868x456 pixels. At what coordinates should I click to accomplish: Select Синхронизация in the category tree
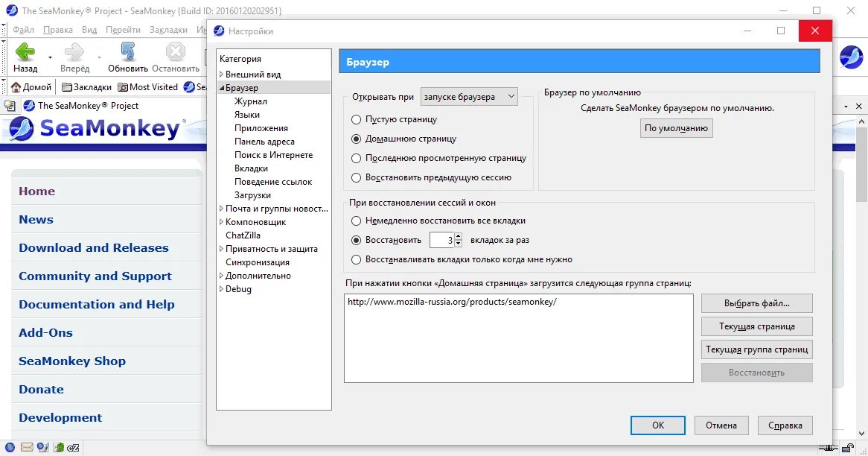click(x=258, y=262)
